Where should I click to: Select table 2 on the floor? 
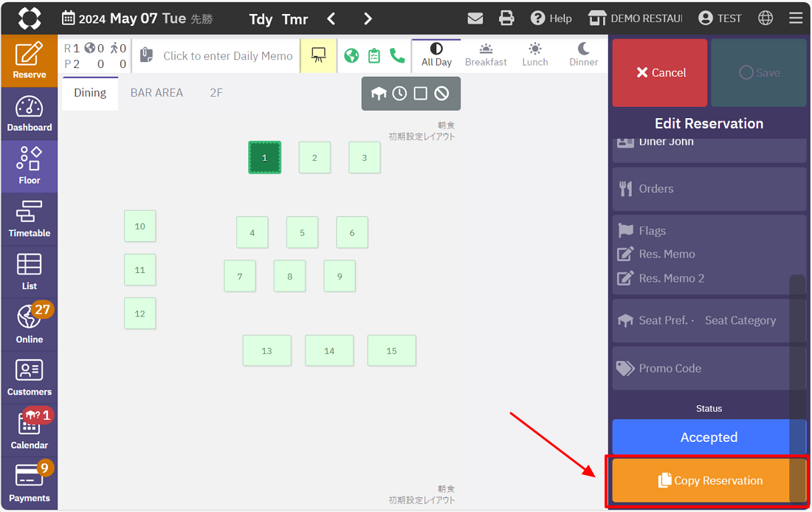pos(314,157)
